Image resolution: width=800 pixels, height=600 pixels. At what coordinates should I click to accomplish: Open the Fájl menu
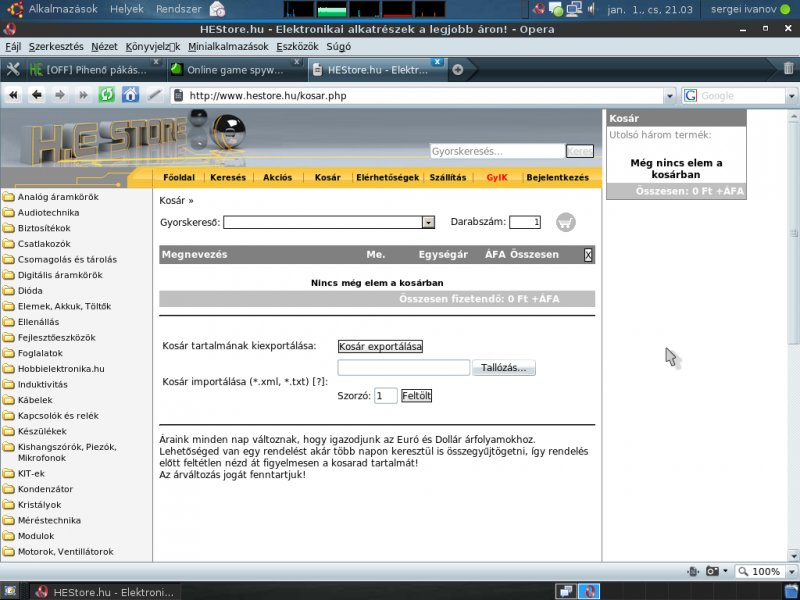coord(13,46)
